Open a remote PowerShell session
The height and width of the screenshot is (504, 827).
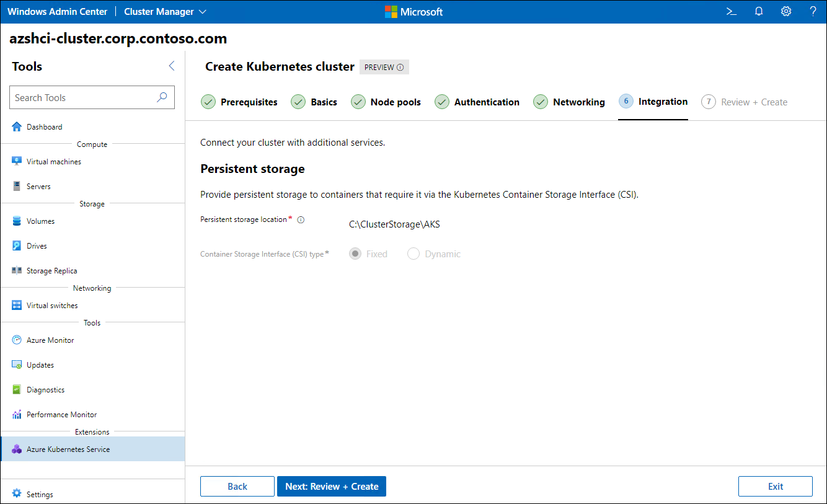click(731, 11)
